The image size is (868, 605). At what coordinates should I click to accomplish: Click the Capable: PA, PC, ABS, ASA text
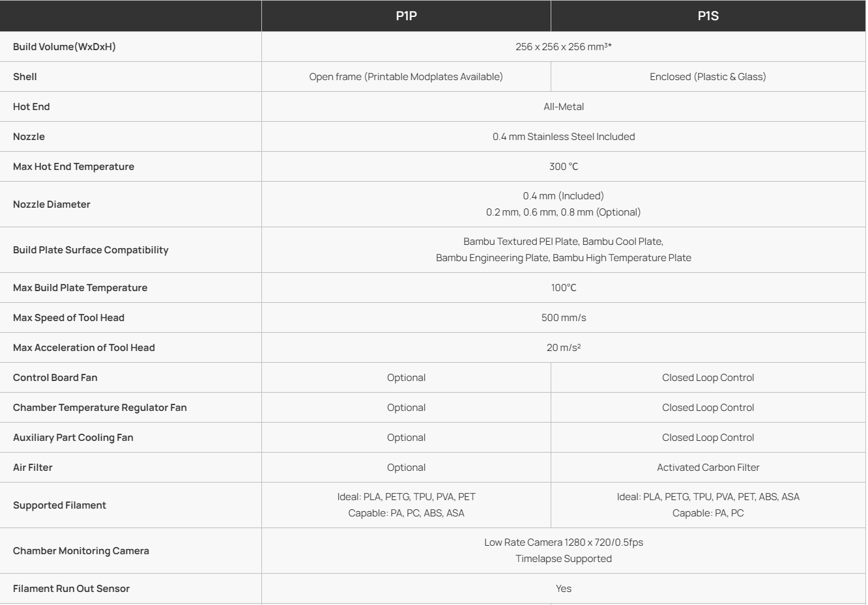[406, 513]
